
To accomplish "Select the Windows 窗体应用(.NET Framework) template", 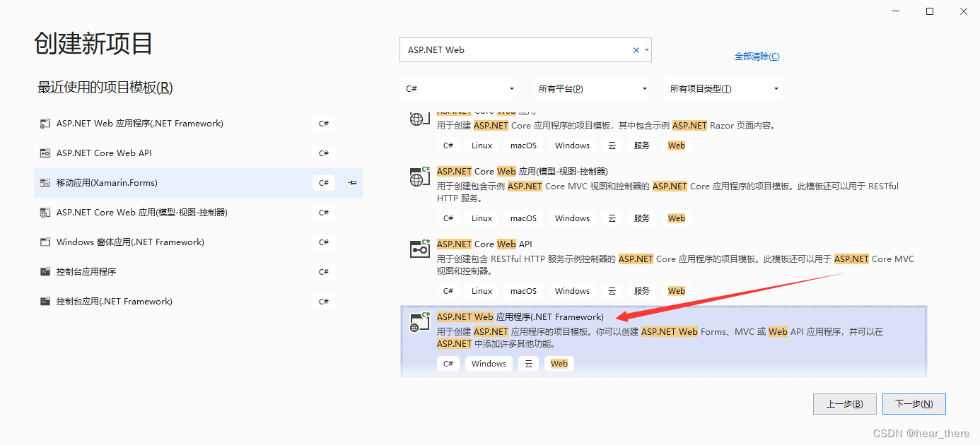I will tap(199, 242).
